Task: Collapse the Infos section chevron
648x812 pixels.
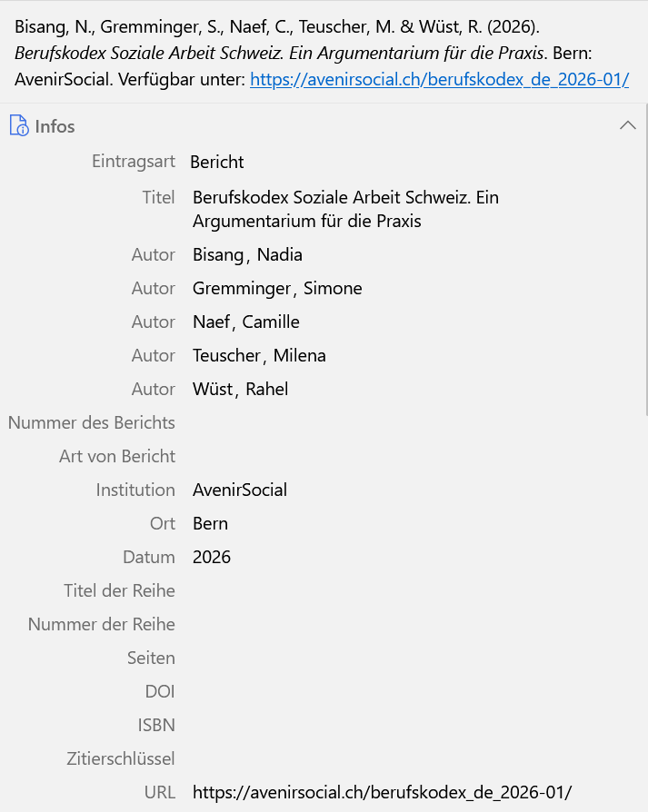Action: [x=628, y=125]
